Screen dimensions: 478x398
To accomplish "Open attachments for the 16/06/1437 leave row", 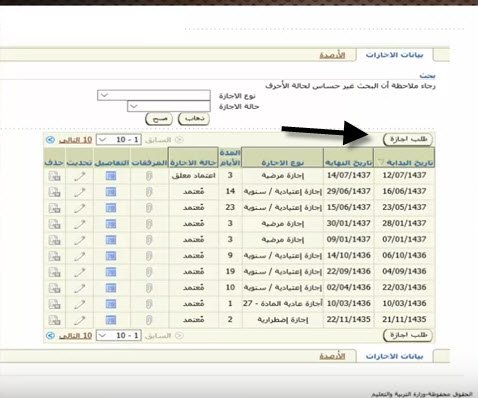I will 149,192.
